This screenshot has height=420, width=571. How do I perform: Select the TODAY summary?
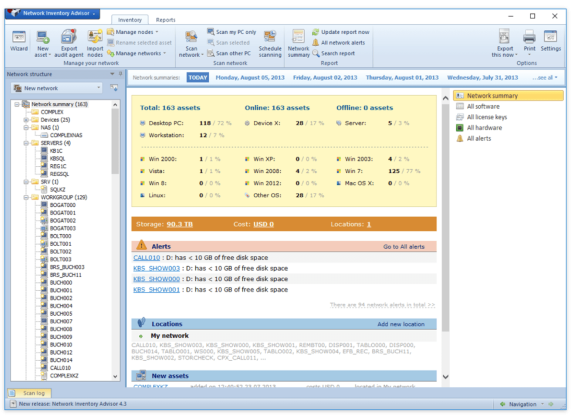pos(198,78)
